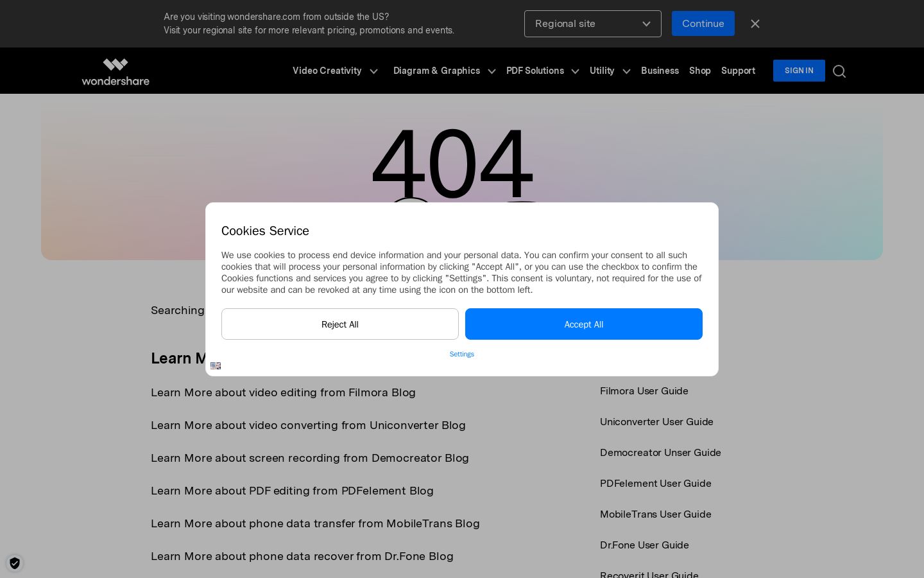Screen dimensions: 924x578
Task: Expand the Utility menu chevron
Action: [x=627, y=71]
